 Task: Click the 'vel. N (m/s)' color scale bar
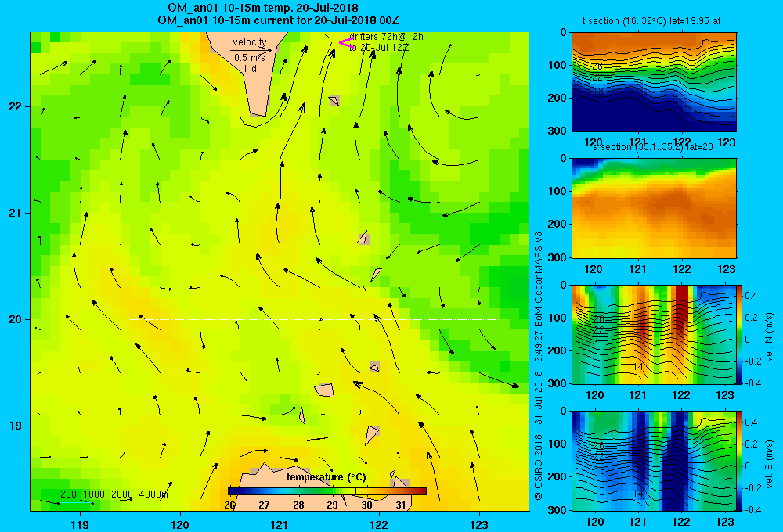[x=740, y=334]
